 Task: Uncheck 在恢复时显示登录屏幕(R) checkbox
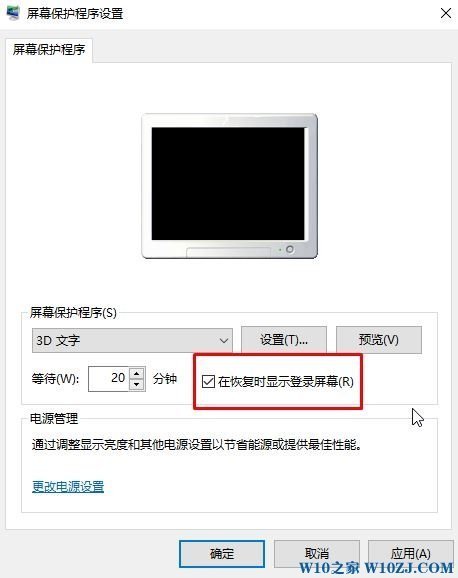point(208,381)
